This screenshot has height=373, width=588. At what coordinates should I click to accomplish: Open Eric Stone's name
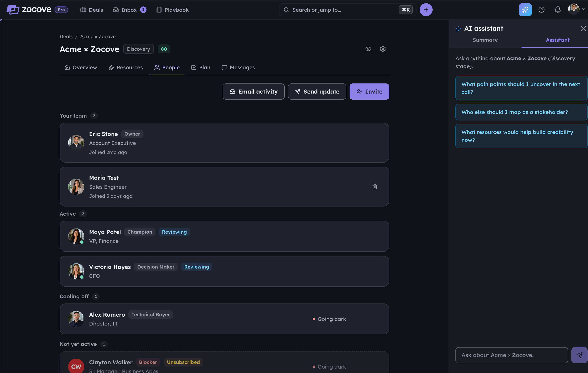point(103,134)
